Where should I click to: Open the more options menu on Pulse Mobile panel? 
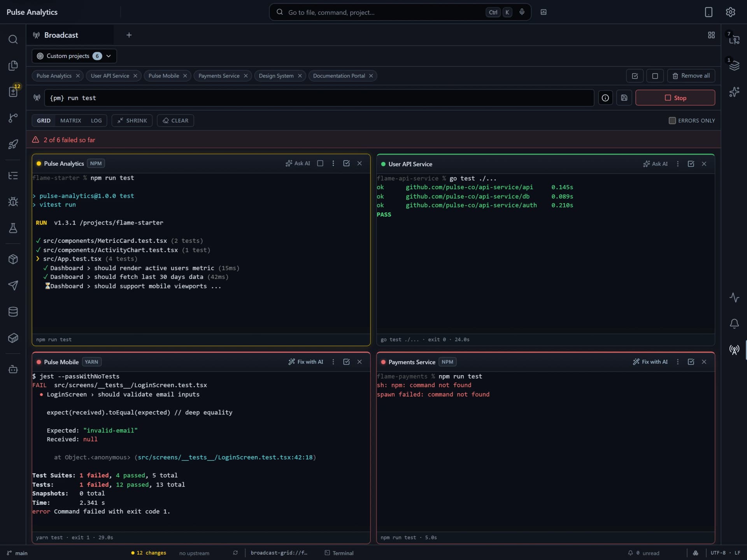click(333, 362)
